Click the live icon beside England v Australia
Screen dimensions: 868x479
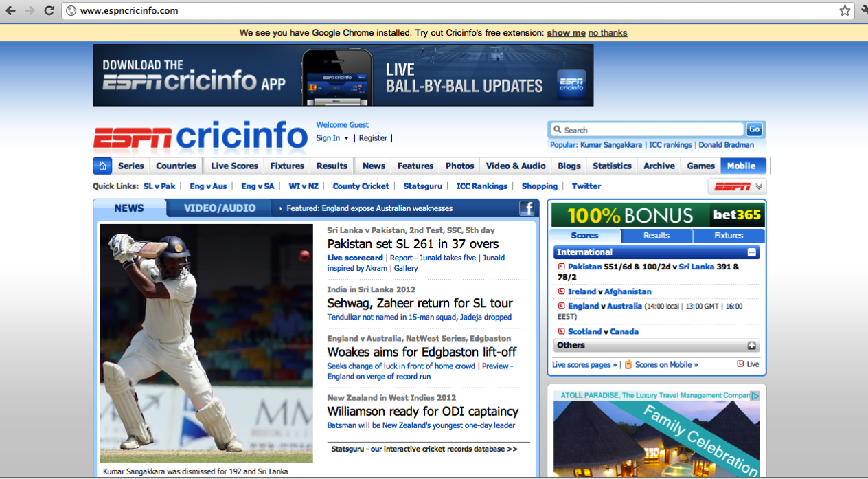click(x=561, y=306)
